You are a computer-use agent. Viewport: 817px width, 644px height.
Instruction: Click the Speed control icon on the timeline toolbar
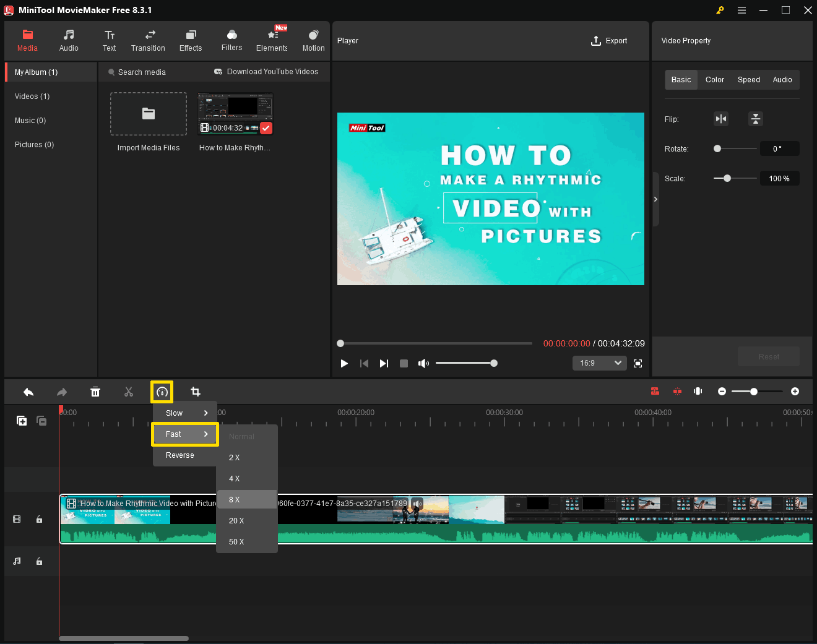(x=162, y=391)
